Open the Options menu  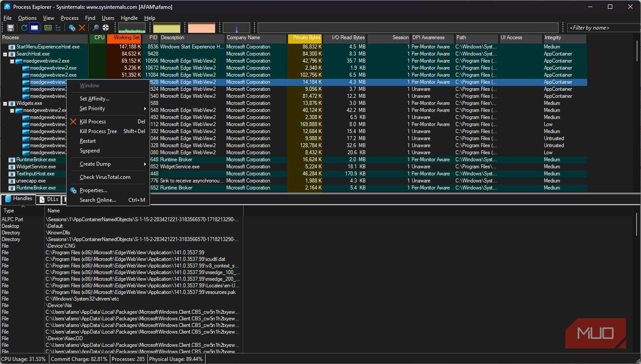(x=27, y=18)
